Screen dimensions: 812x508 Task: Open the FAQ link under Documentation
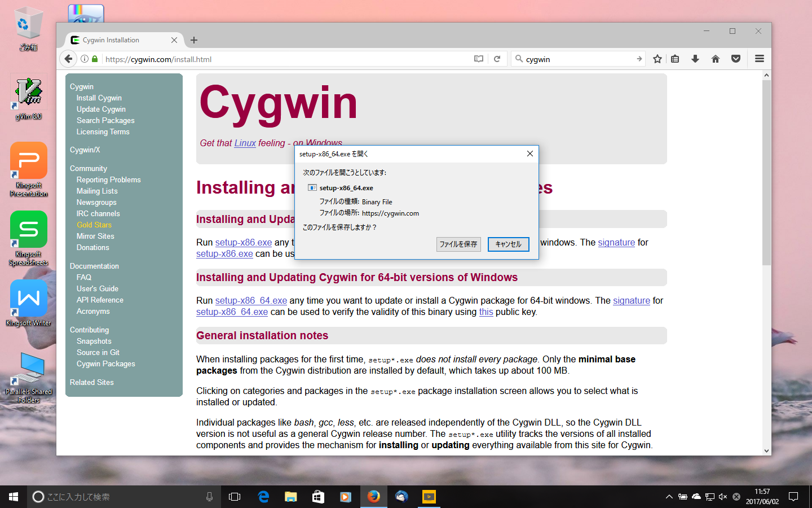pos(84,278)
